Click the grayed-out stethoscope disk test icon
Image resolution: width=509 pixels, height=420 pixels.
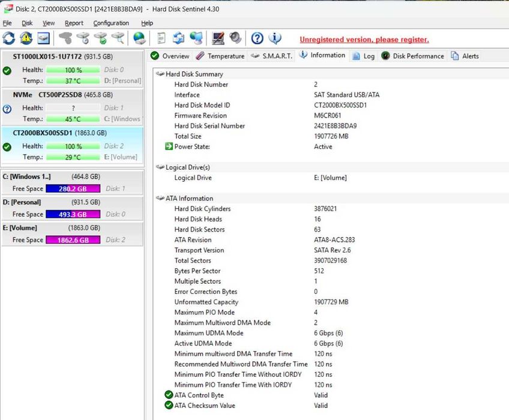pos(65,38)
